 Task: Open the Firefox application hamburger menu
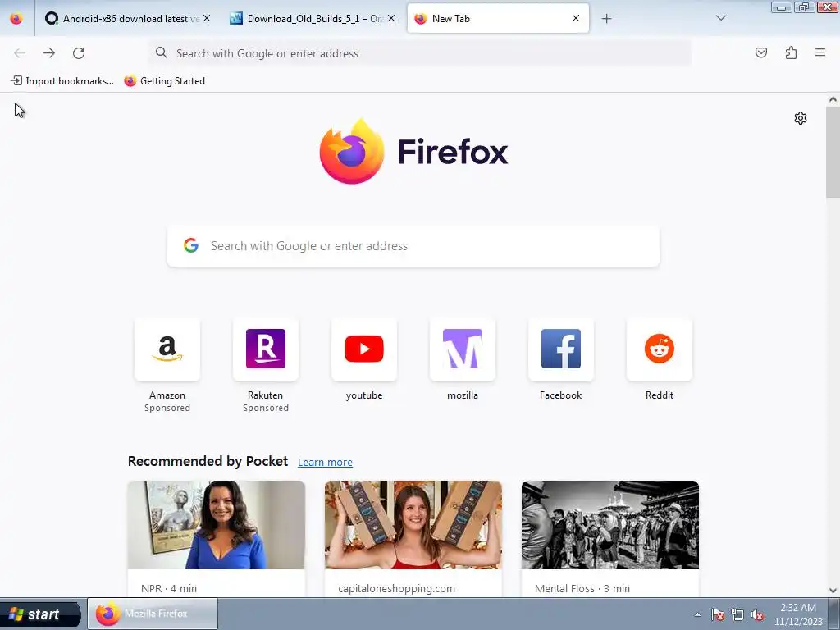click(x=820, y=52)
